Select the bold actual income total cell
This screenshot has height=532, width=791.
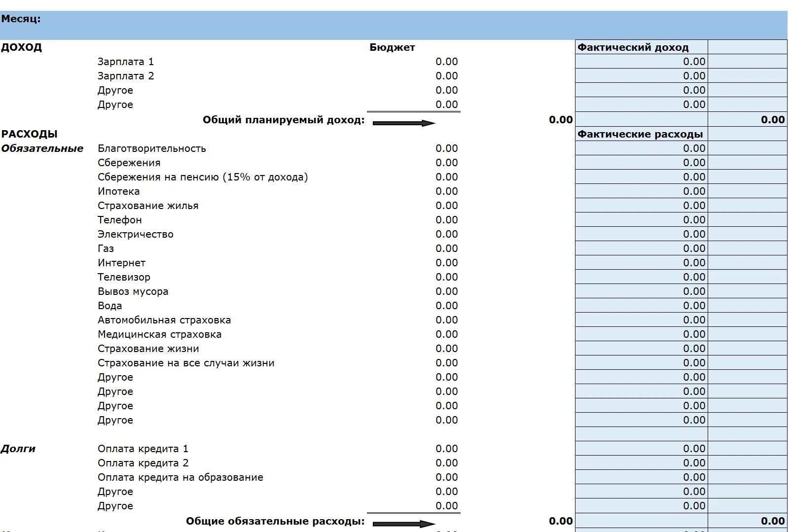point(748,119)
